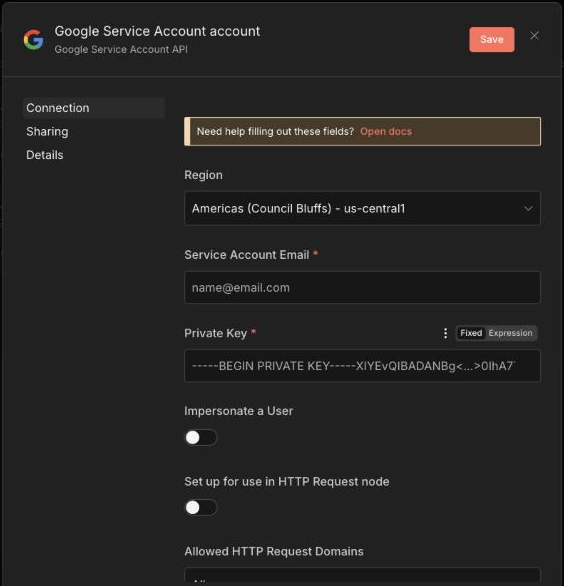The height and width of the screenshot is (586, 564).
Task: Click the 'Set up for use in HTTP Request node' label
Action: click(x=287, y=482)
